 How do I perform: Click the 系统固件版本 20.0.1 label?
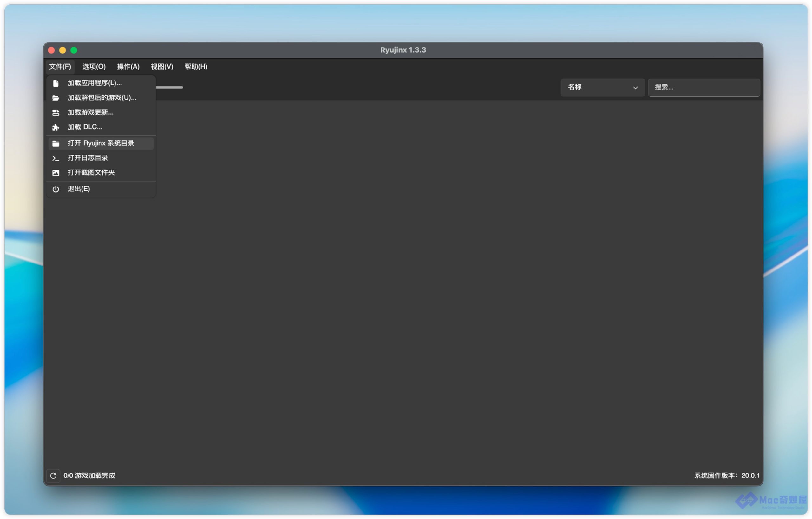[x=726, y=476]
